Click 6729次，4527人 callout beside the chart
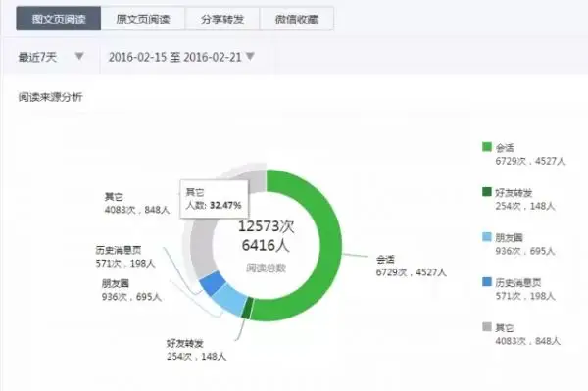The width and height of the screenshot is (588, 391). tap(411, 272)
